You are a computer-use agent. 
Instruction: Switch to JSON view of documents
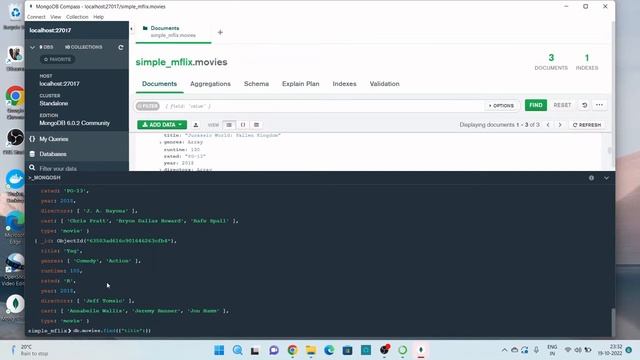coord(243,125)
